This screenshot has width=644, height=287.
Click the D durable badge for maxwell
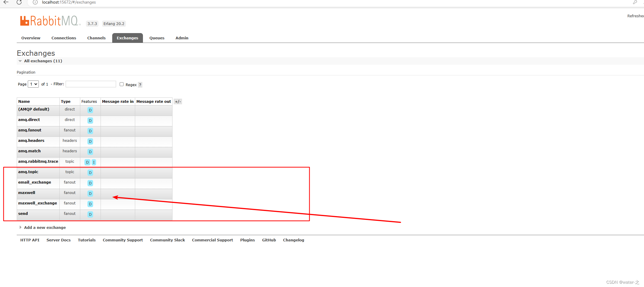90,194
